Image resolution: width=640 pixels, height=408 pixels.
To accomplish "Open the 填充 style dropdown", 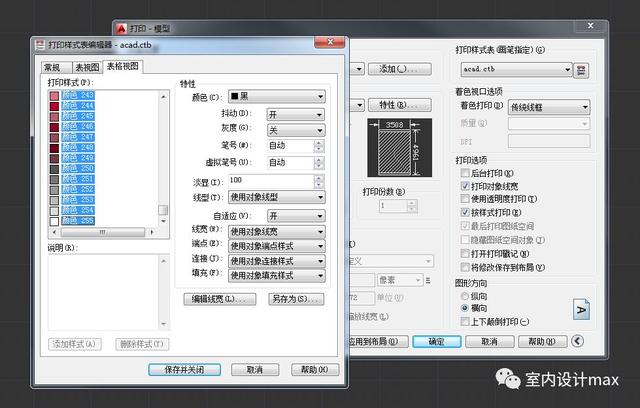I will (x=277, y=276).
